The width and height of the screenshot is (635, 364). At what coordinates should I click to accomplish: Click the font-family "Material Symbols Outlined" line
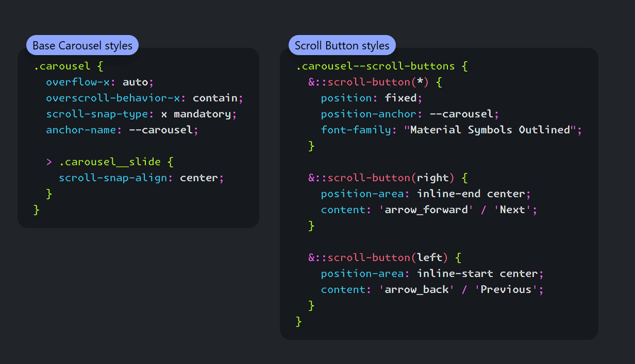pos(451,130)
